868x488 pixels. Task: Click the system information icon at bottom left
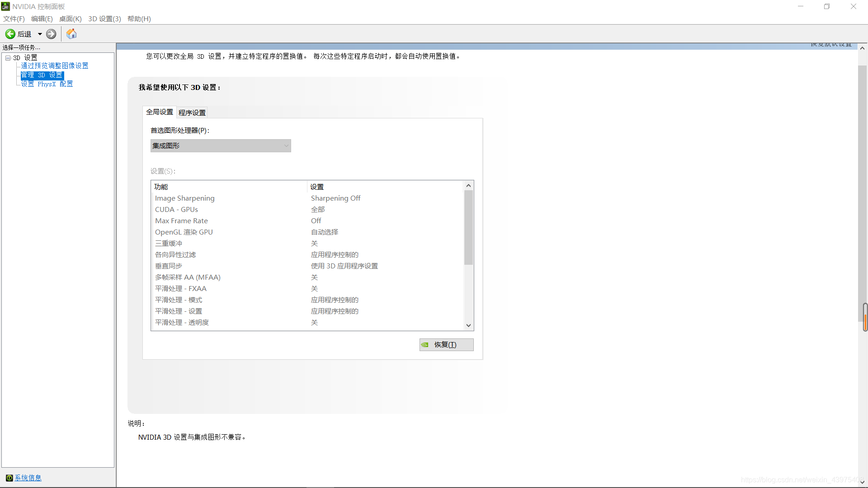pyautogui.click(x=9, y=478)
